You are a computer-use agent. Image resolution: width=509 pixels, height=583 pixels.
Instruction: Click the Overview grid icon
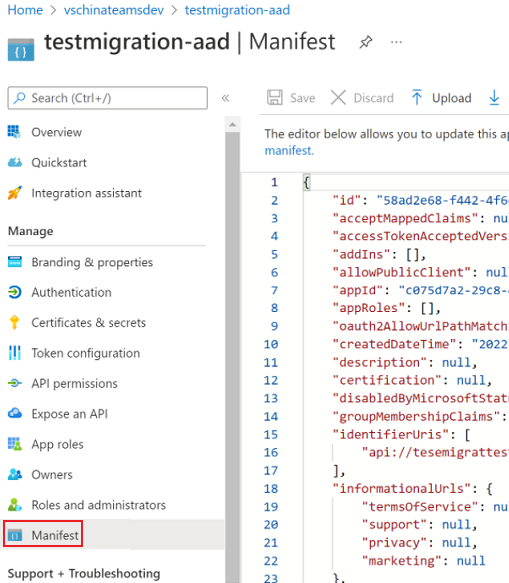(15, 132)
